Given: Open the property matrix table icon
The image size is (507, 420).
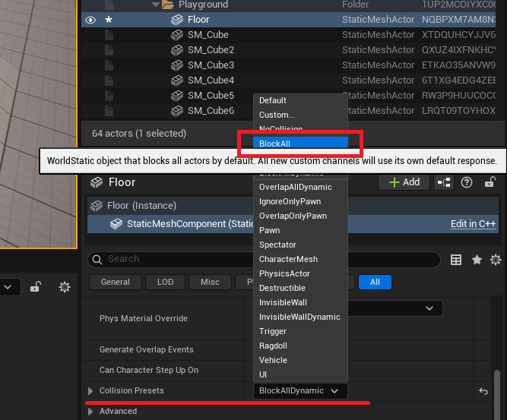Looking at the screenshot, I should 456,260.
